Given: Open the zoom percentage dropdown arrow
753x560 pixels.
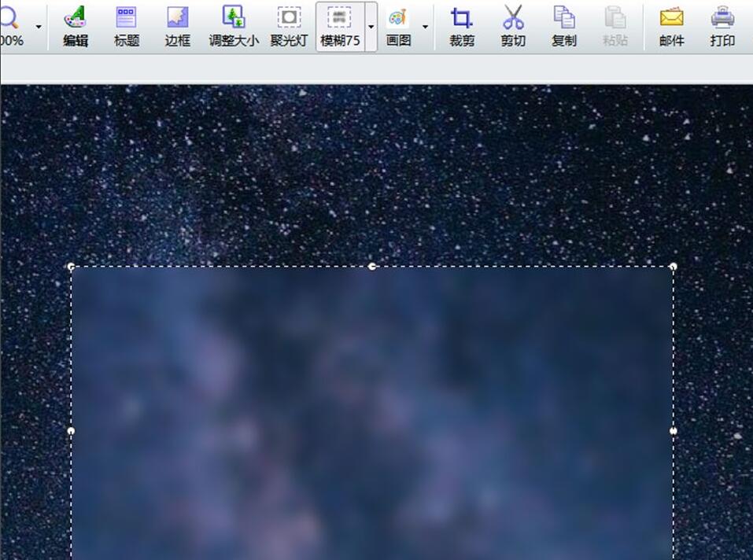Looking at the screenshot, I should (x=39, y=27).
